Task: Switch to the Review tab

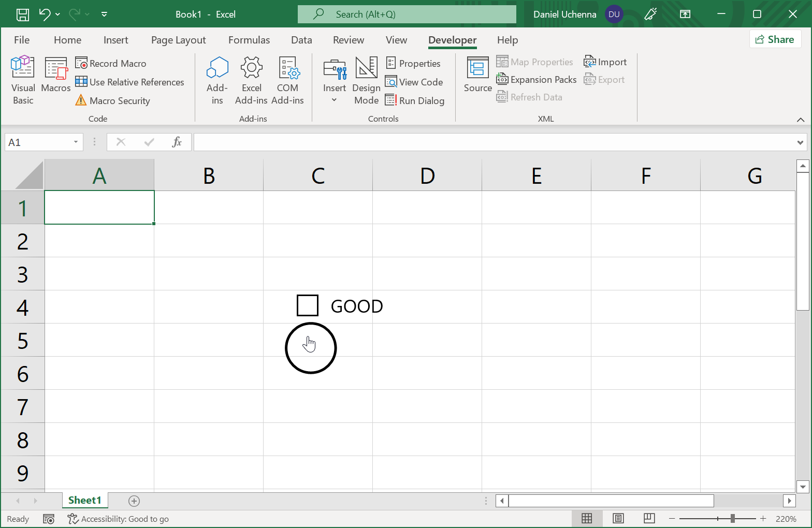Action: click(349, 40)
